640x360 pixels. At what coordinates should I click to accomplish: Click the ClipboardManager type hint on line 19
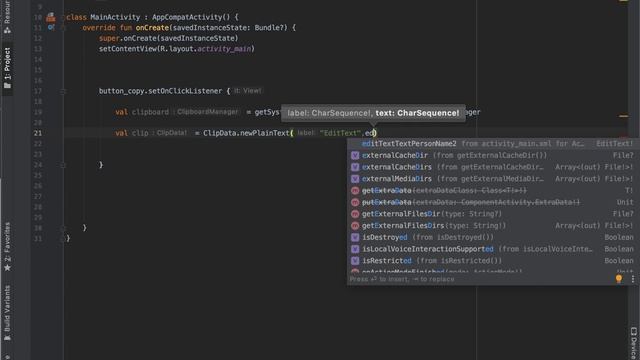pos(207,112)
